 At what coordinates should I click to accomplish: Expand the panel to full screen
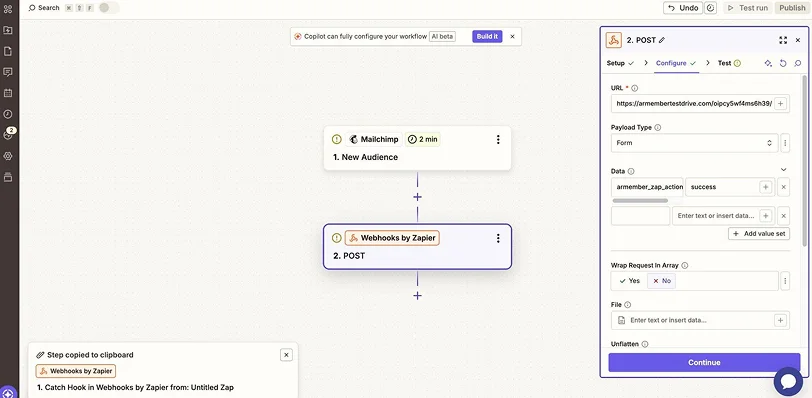tap(783, 40)
